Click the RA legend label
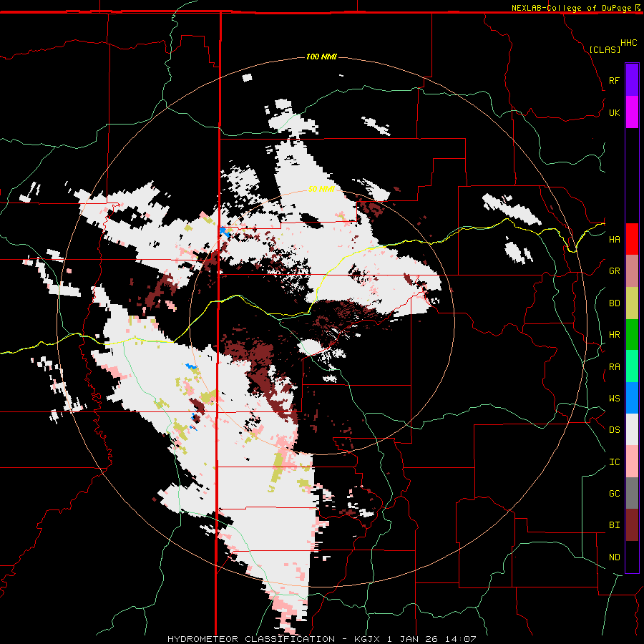This screenshot has width=644, height=644. [614, 367]
